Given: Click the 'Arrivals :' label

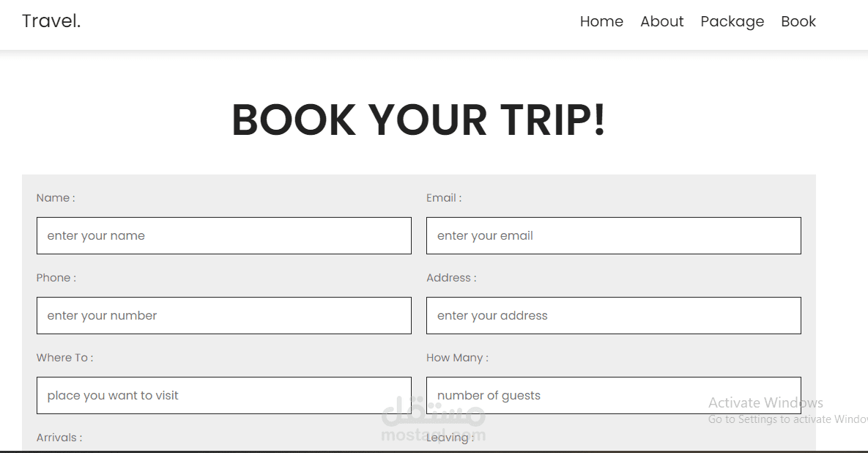Looking at the screenshot, I should point(59,438).
